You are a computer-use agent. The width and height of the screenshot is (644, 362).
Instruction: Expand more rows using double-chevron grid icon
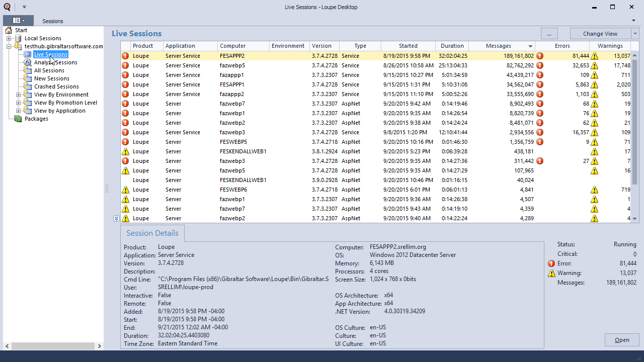point(116,218)
